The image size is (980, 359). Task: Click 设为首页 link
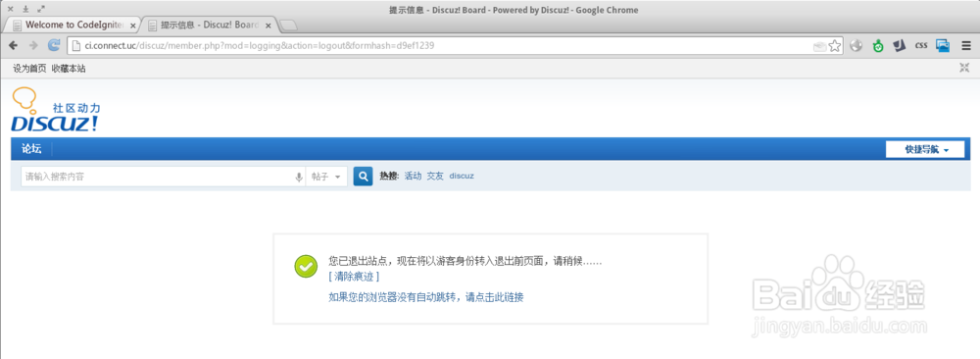point(29,69)
